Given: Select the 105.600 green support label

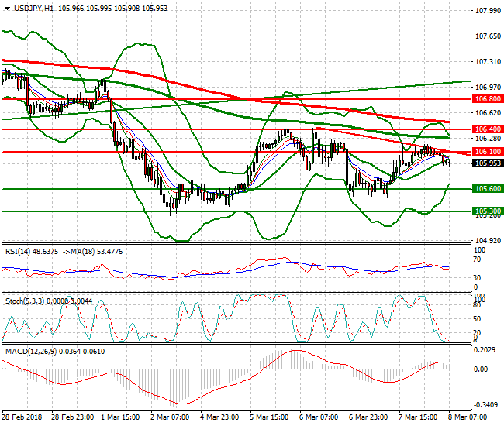Looking at the screenshot, I should (x=488, y=189).
